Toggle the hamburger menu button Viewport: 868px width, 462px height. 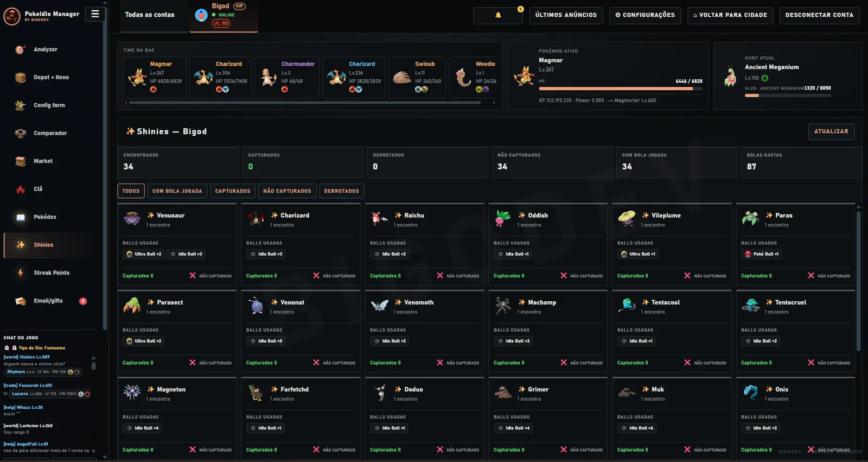pos(95,14)
